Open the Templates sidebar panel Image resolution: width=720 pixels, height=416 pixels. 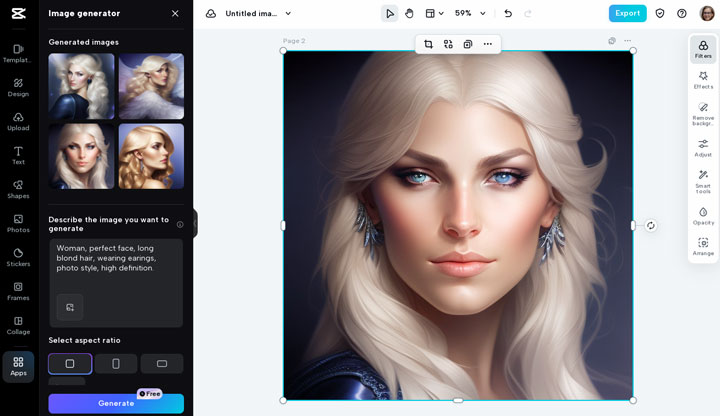pos(18,53)
